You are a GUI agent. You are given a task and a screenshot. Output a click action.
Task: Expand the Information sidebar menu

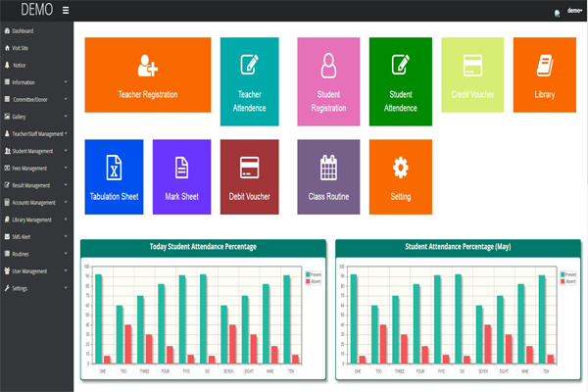click(37, 82)
